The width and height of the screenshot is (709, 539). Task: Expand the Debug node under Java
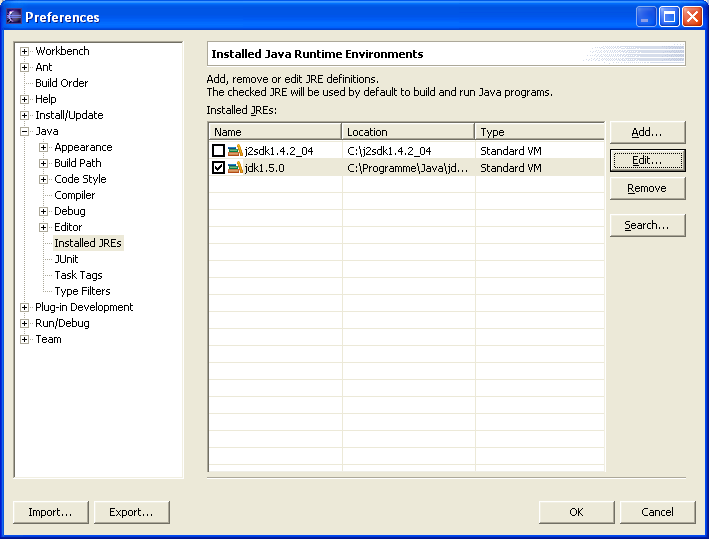(43, 211)
